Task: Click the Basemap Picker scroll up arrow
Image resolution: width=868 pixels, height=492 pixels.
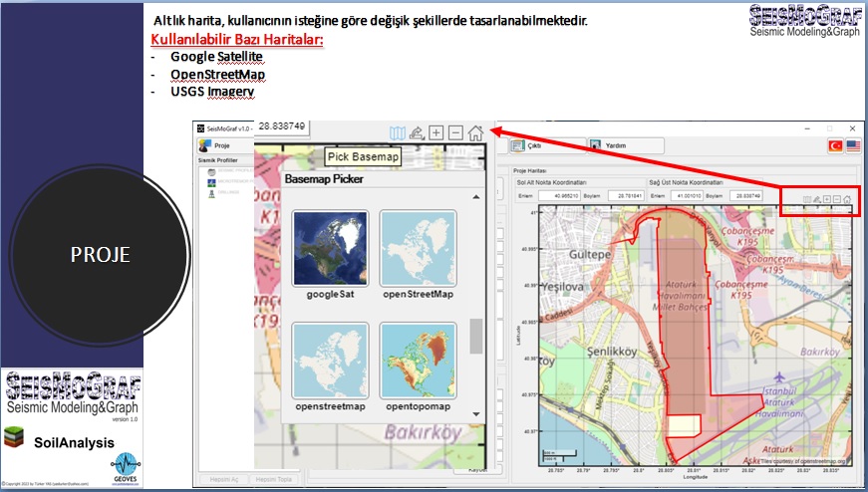Action: pos(476,197)
